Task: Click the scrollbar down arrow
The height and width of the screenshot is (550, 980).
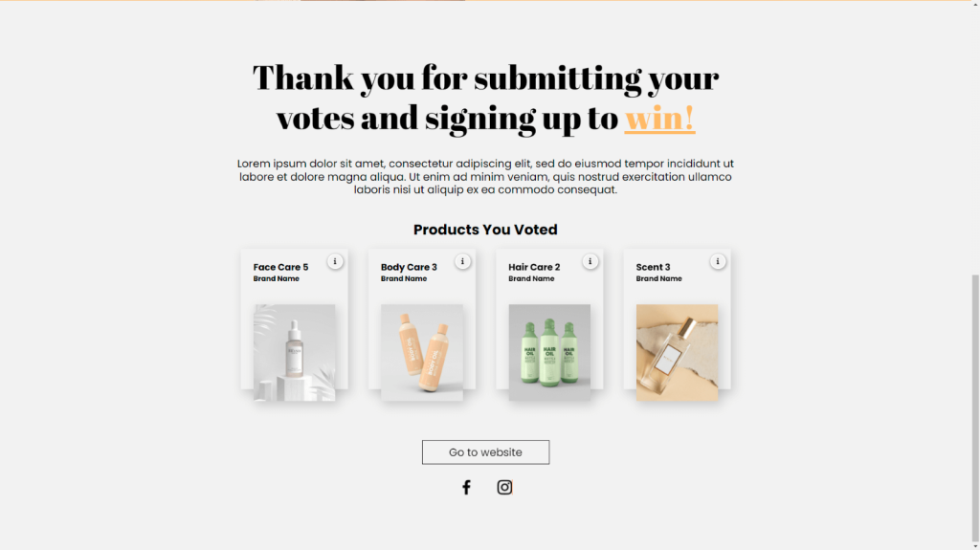Action: coord(975,546)
